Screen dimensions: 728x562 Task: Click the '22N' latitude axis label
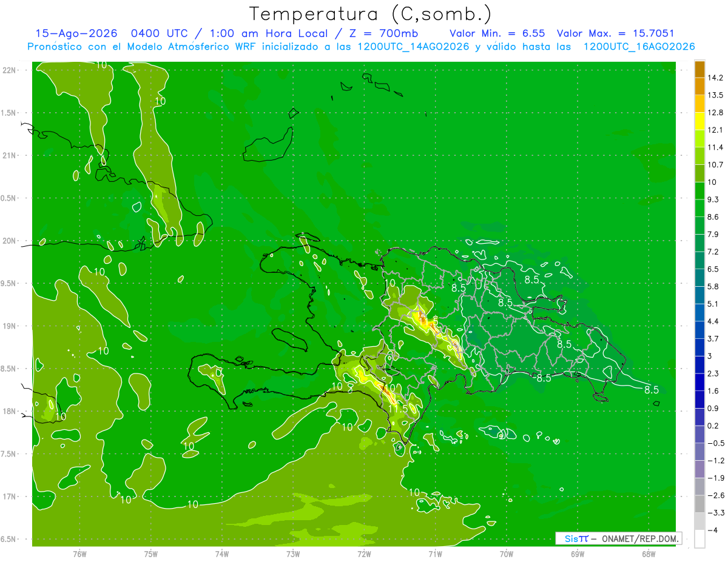pyautogui.click(x=9, y=70)
